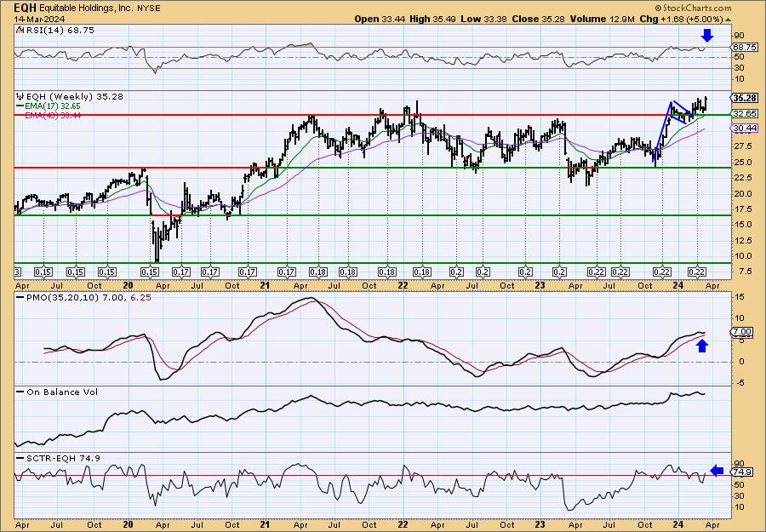Click the 27.5 price axis label
The height and width of the screenshot is (532, 766).
[x=742, y=146]
